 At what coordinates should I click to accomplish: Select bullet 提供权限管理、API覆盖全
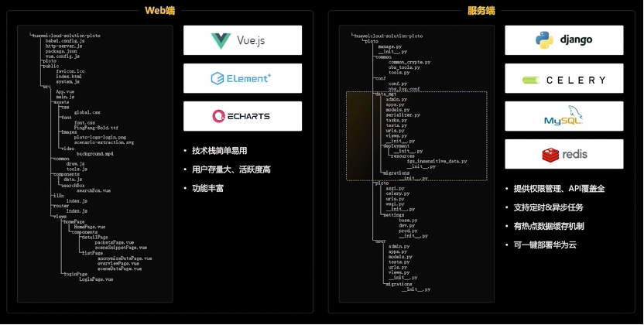pyautogui.click(x=559, y=189)
